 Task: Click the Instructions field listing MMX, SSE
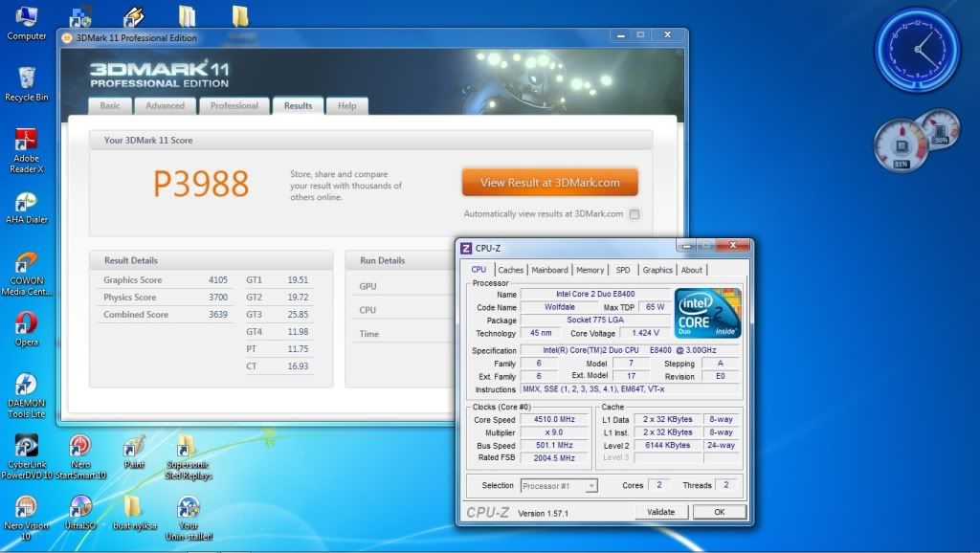coord(630,389)
